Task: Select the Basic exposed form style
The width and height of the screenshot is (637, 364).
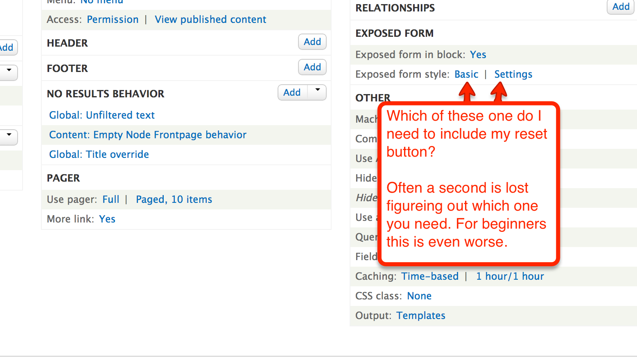Action: click(466, 74)
